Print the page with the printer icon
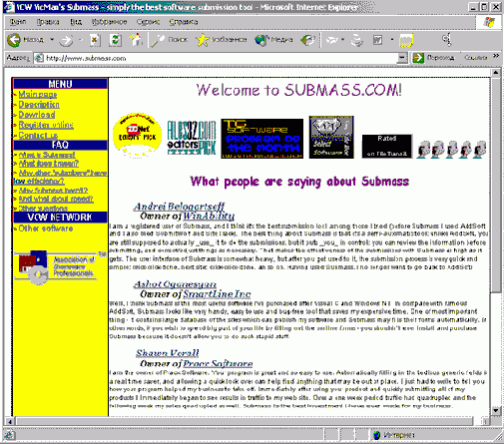 tap(357, 40)
